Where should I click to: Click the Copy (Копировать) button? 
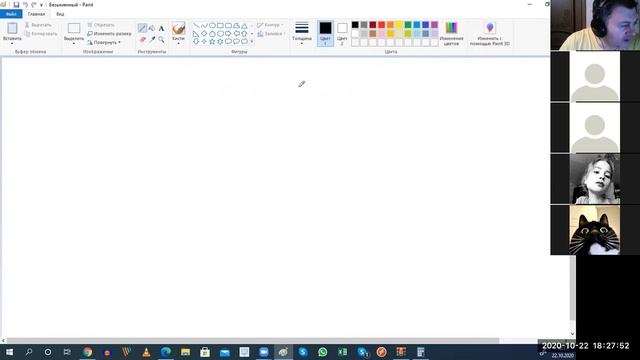41,34
